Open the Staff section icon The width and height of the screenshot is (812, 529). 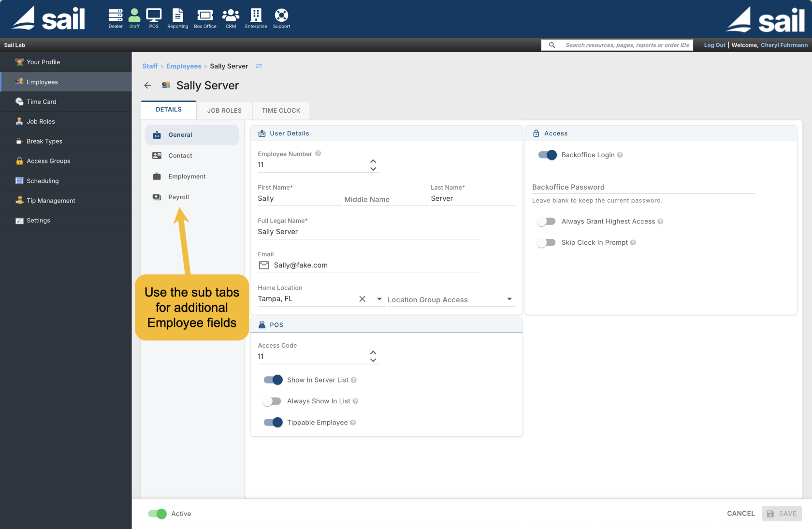tap(134, 18)
